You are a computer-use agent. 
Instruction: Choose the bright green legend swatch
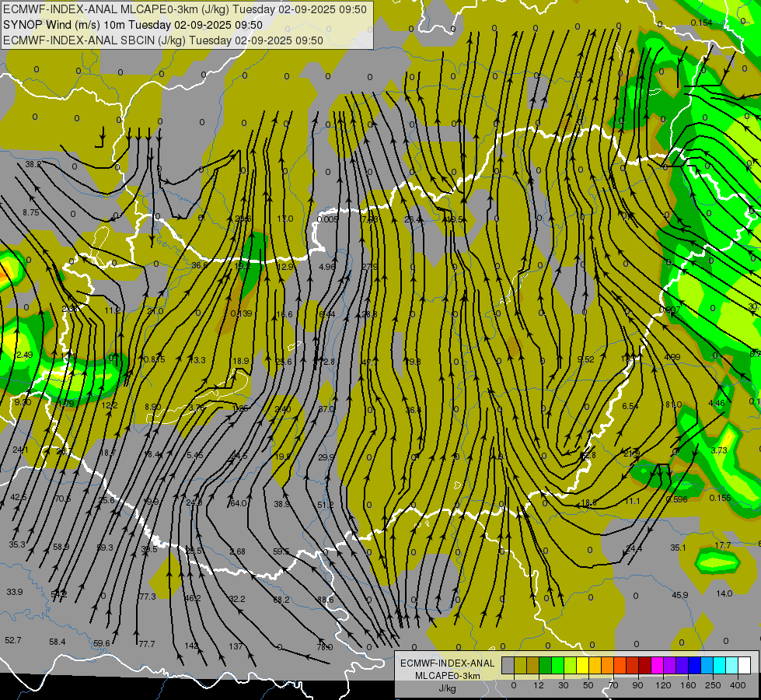tap(557, 666)
